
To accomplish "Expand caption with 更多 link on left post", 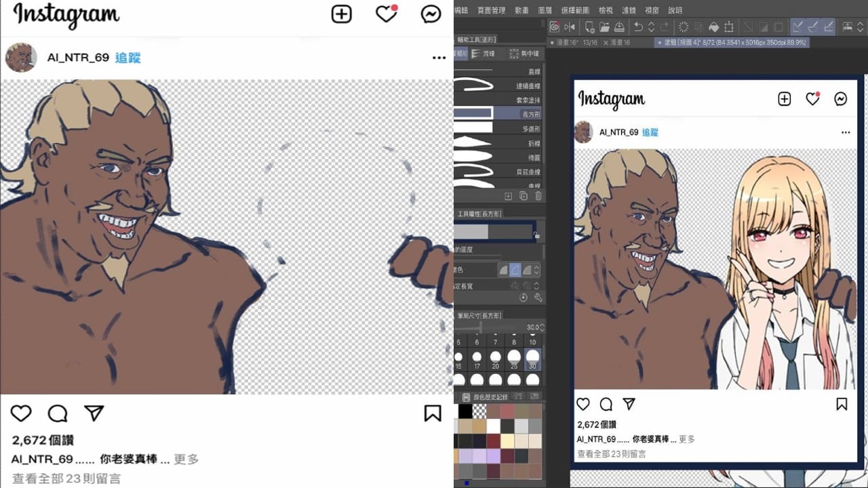I will (x=186, y=460).
